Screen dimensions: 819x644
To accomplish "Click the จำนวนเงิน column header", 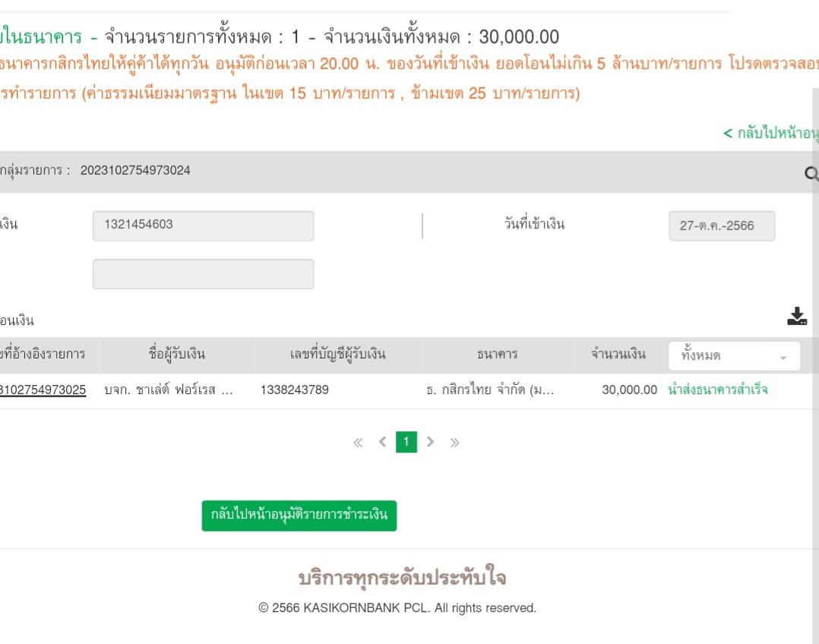I will pyautogui.click(x=618, y=355).
